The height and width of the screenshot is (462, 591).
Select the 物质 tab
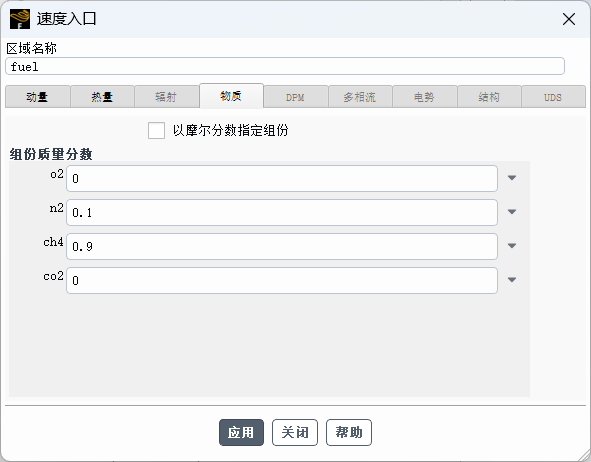(231, 96)
